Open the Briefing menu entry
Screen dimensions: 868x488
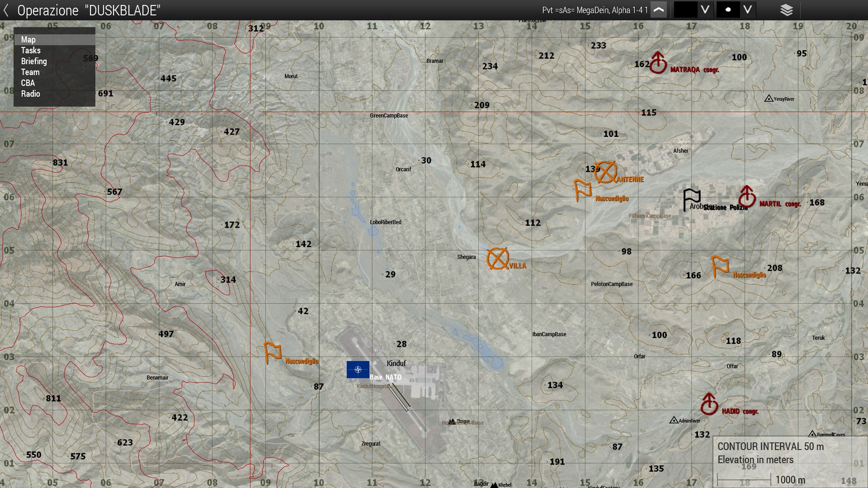click(54, 61)
